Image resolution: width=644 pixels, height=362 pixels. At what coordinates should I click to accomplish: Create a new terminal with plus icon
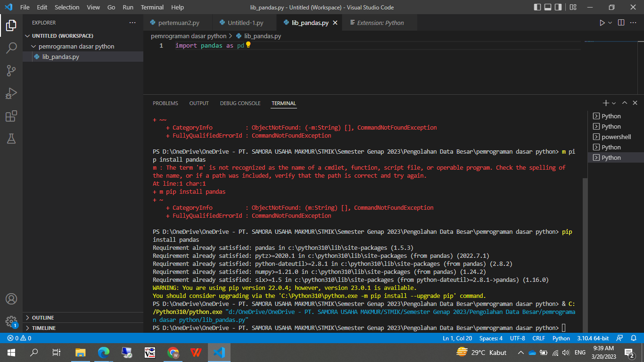pyautogui.click(x=606, y=103)
